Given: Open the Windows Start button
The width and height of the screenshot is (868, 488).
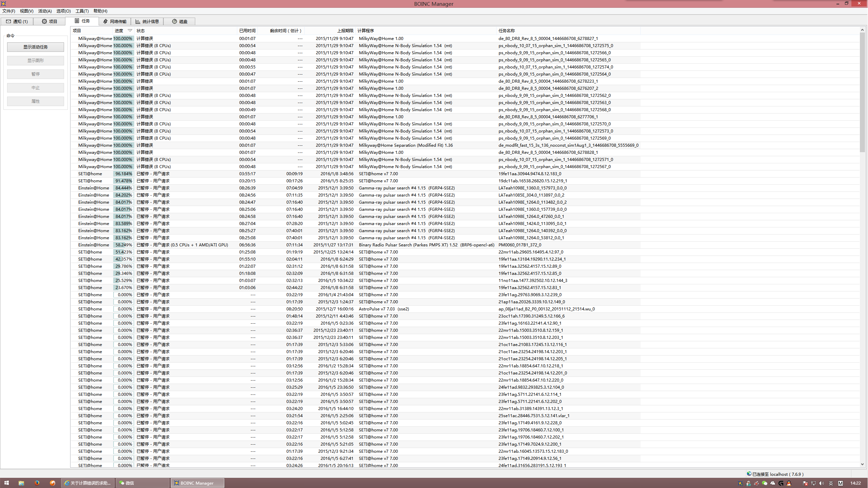Looking at the screenshot, I should tap(6, 483).
